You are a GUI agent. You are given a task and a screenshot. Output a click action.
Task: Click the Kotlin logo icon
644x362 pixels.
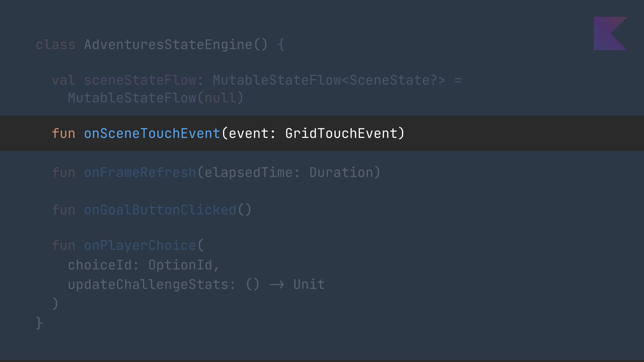point(610,34)
